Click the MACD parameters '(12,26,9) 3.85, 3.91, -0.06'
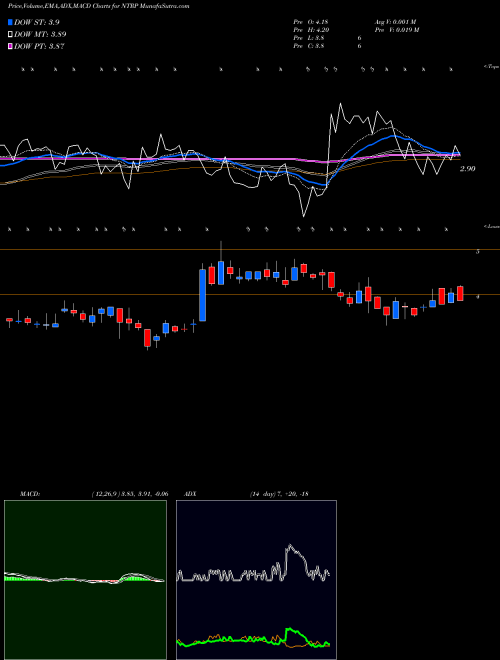Screen dimensions: 500x660 click(130, 494)
